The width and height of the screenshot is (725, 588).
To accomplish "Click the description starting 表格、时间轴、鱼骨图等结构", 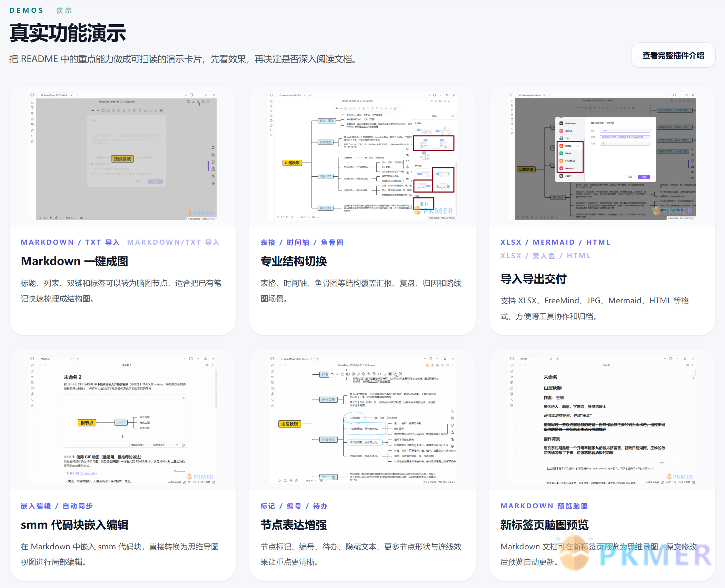I will [361, 291].
